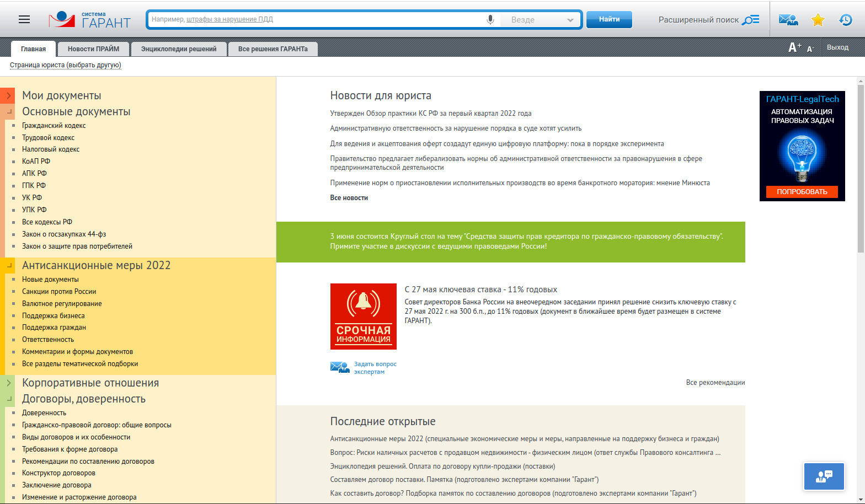This screenshot has width=865, height=504.
Task: Click Все рекомендации link
Action: tap(716, 383)
